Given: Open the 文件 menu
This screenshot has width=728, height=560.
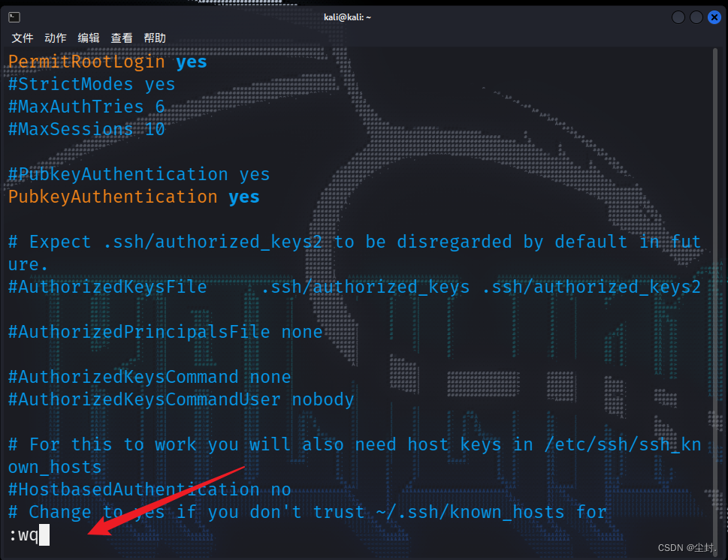Looking at the screenshot, I should point(22,38).
